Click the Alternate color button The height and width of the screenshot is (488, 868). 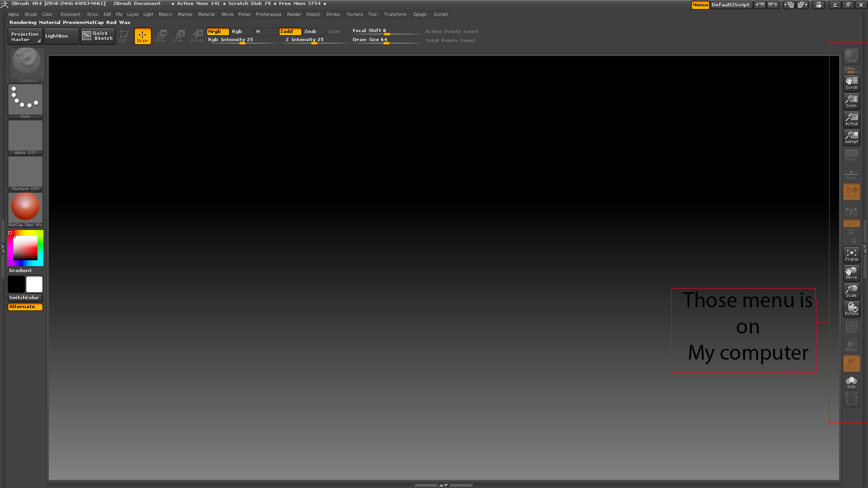[x=25, y=306]
